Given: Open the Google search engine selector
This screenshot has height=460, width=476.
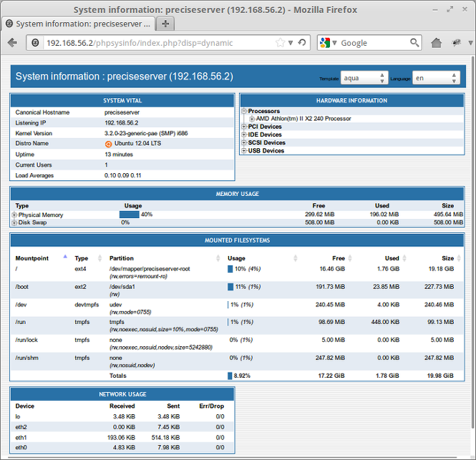Looking at the screenshot, I should pyautogui.click(x=329, y=43).
